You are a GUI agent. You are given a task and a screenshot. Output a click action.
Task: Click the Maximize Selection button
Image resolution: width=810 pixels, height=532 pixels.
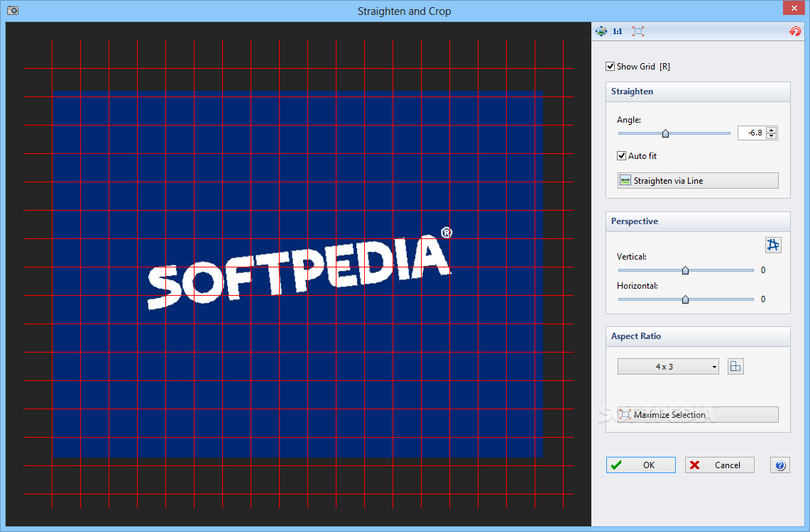tap(698, 415)
